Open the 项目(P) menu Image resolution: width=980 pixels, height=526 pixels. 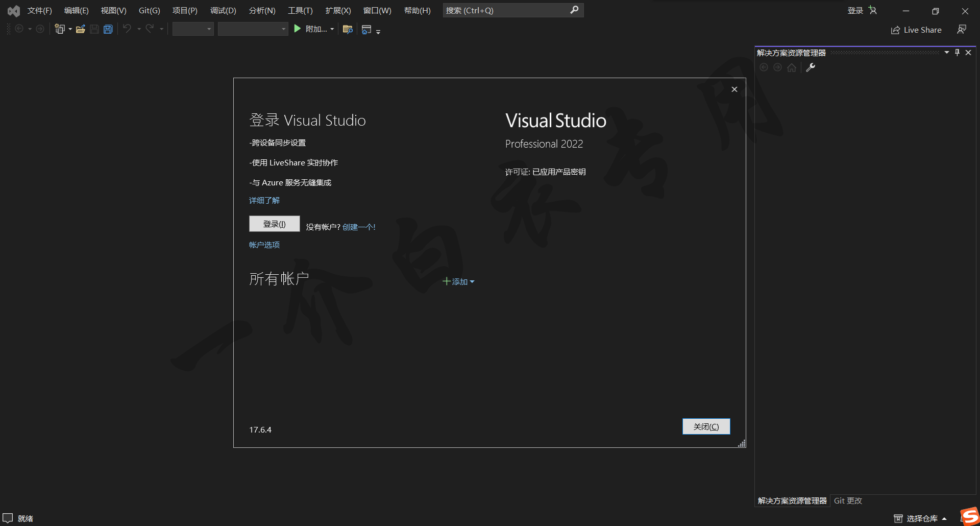[x=185, y=10]
